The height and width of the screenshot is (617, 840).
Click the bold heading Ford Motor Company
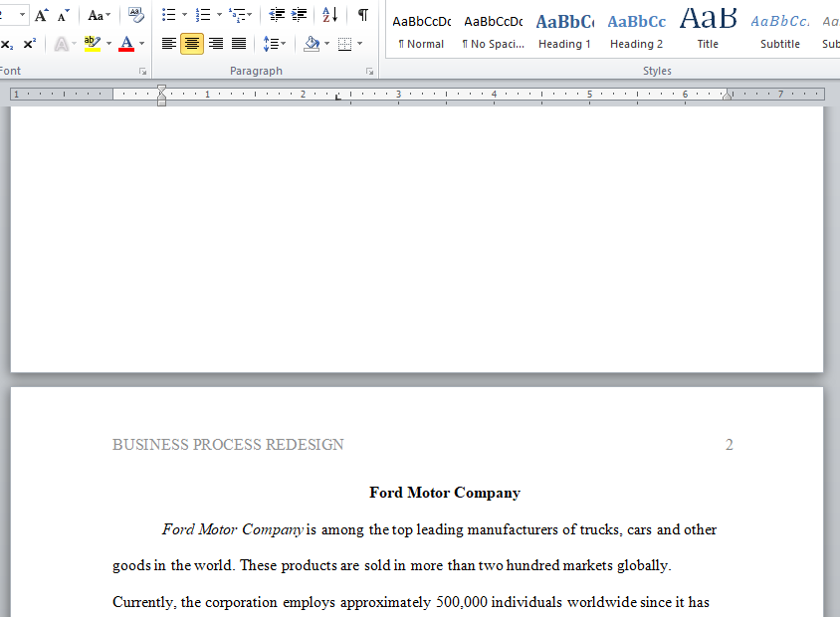445,493
